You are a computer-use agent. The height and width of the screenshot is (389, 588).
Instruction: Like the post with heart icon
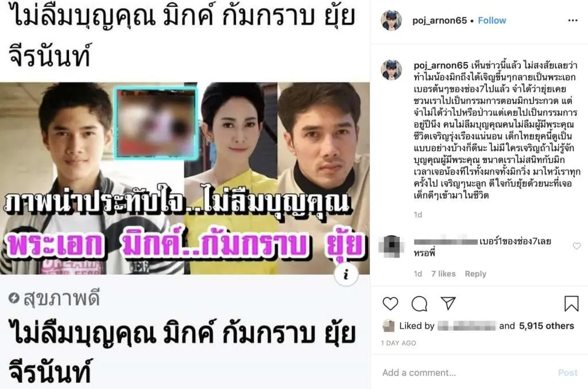pyautogui.click(x=390, y=303)
